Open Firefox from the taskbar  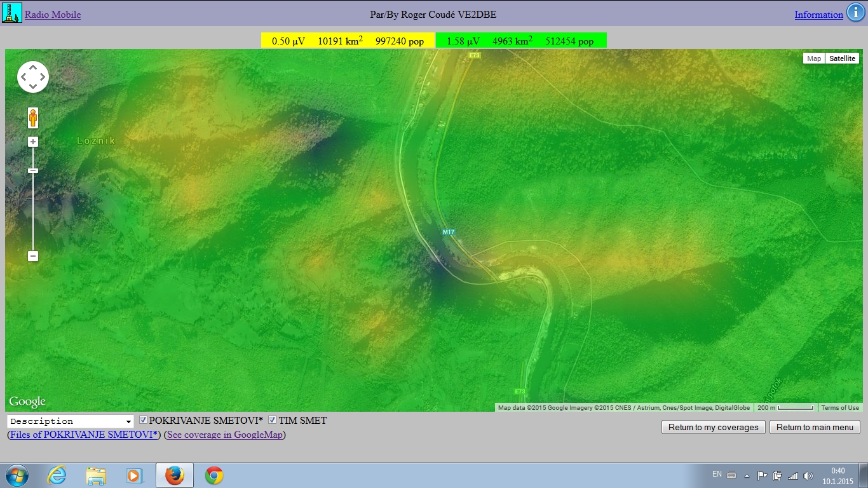pos(174,475)
